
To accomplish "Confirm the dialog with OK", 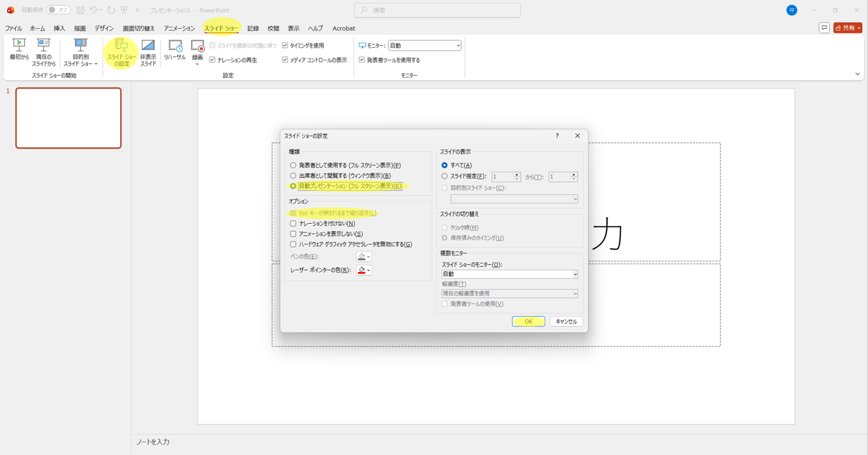I will (x=528, y=322).
